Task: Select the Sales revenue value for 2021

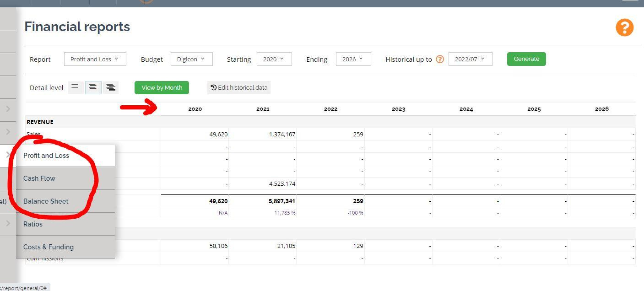Action: coord(282,134)
